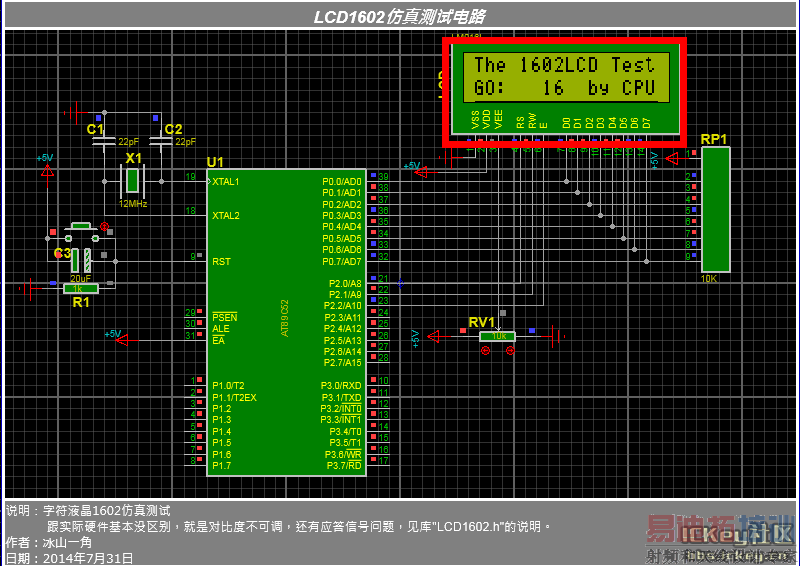The height and width of the screenshot is (566, 800).
Task: Click the RV1 reference label
Action: click(481, 323)
